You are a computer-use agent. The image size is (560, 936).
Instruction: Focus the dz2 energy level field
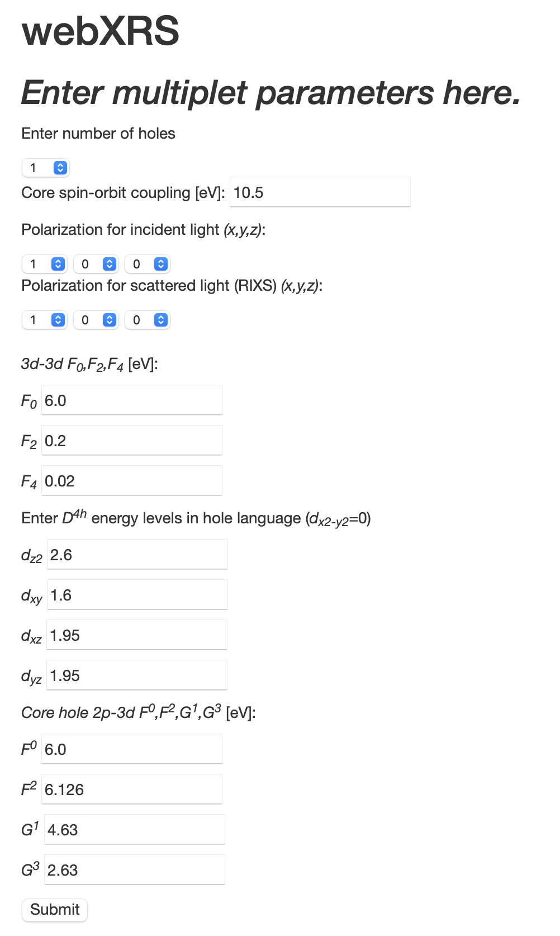pyautogui.click(x=137, y=555)
